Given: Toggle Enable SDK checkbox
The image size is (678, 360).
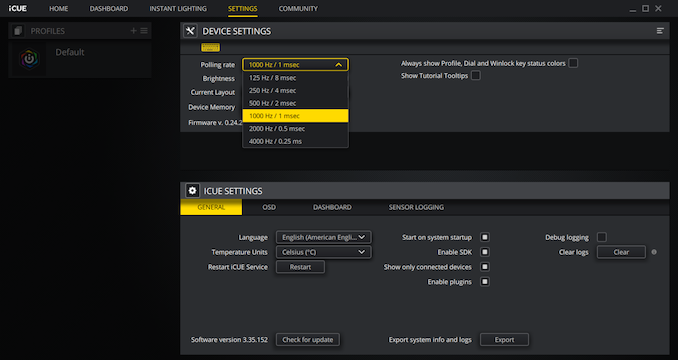Looking at the screenshot, I should pos(485,252).
